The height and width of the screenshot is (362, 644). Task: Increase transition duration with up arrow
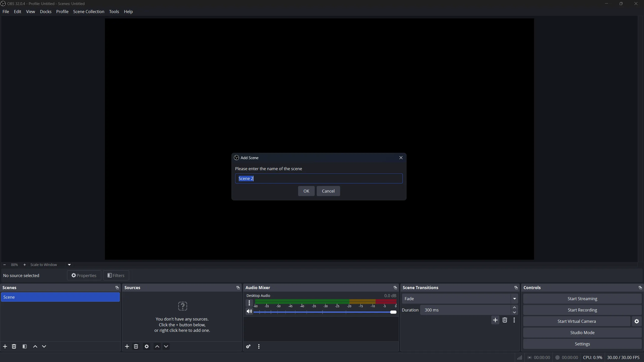[x=514, y=307]
